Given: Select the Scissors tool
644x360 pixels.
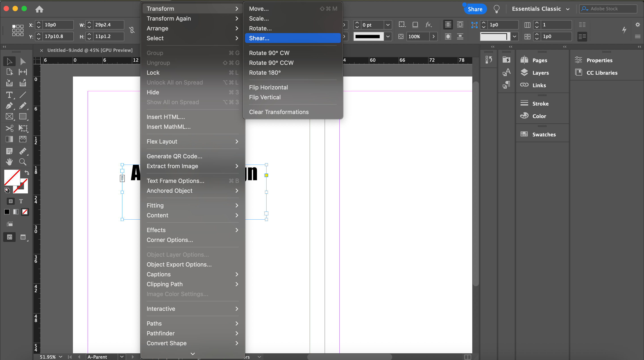Looking at the screenshot, I should [9, 128].
